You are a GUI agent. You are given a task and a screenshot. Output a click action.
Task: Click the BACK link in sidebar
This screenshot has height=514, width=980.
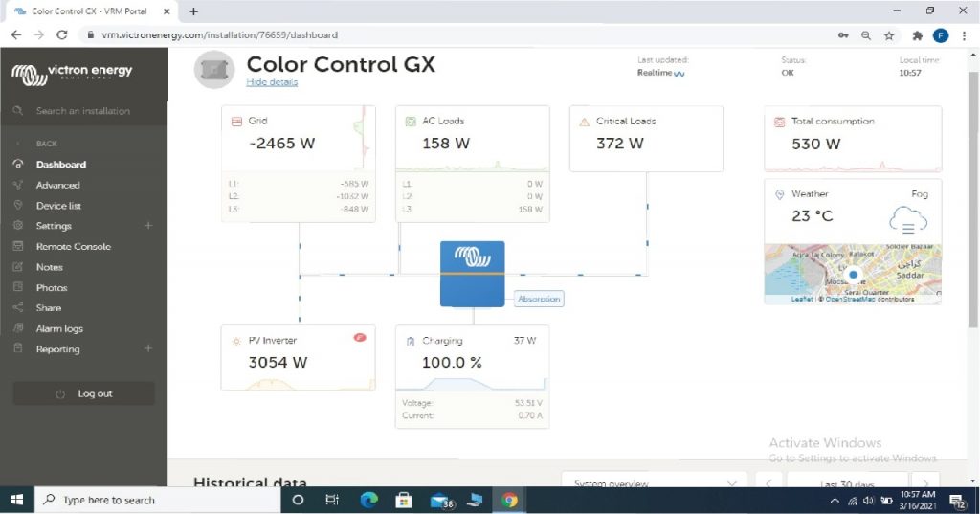(46, 144)
